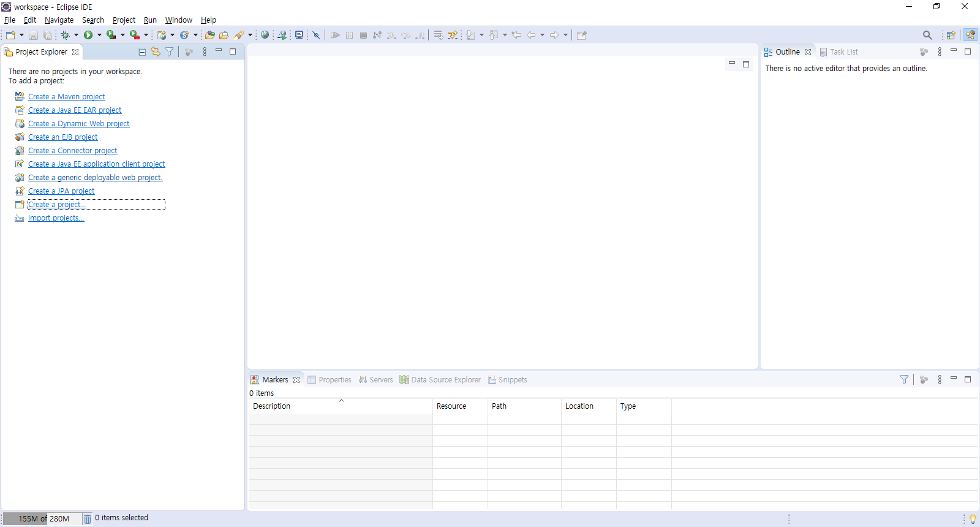
Task: Expand the Search toolbar dropdown arrow
Action: tap(250, 35)
